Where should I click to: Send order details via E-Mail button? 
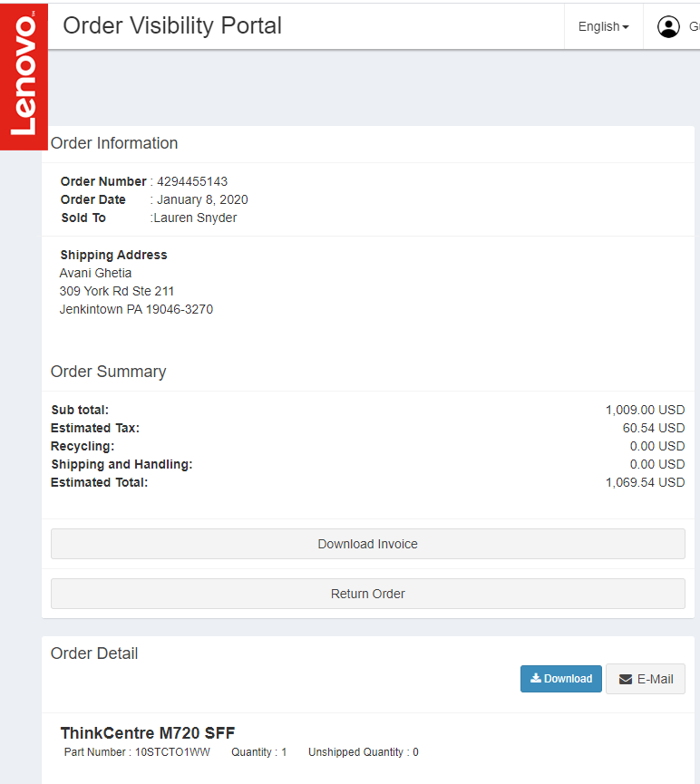pos(645,679)
